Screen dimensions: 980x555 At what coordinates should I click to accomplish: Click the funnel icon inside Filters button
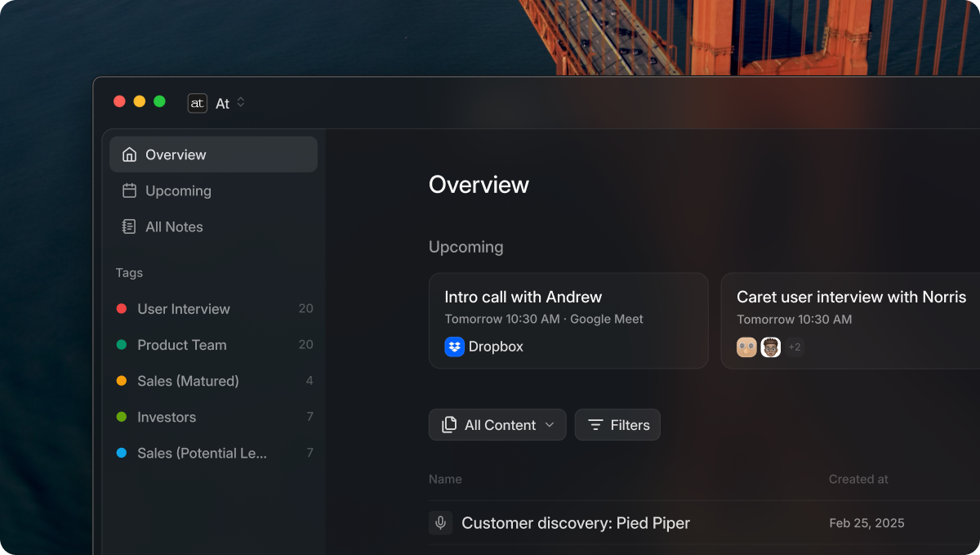point(595,424)
